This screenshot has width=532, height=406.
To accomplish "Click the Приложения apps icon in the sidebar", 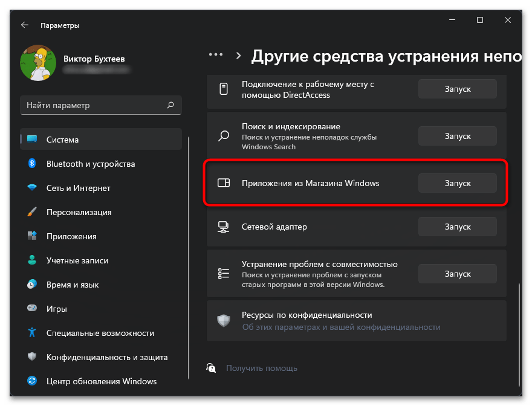I will click(x=32, y=236).
